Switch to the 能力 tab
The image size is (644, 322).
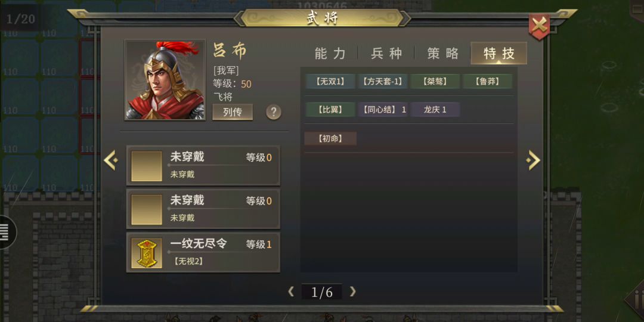330,54
